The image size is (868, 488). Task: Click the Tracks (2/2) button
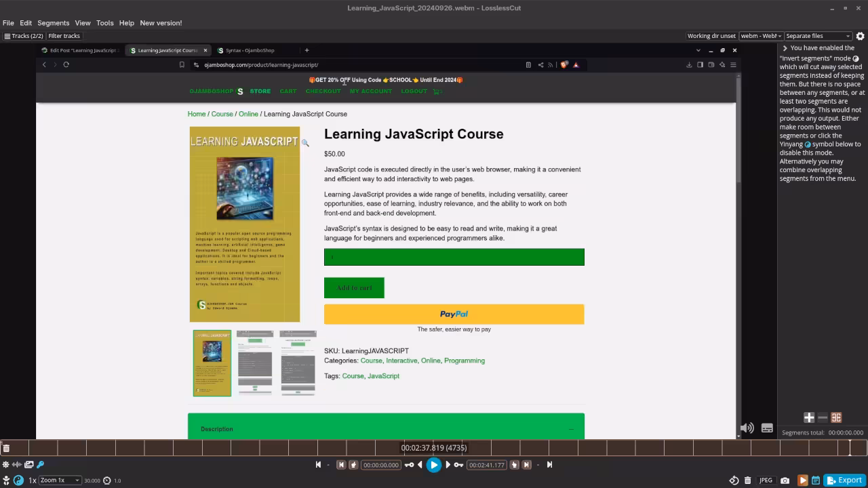click(24, 36)
